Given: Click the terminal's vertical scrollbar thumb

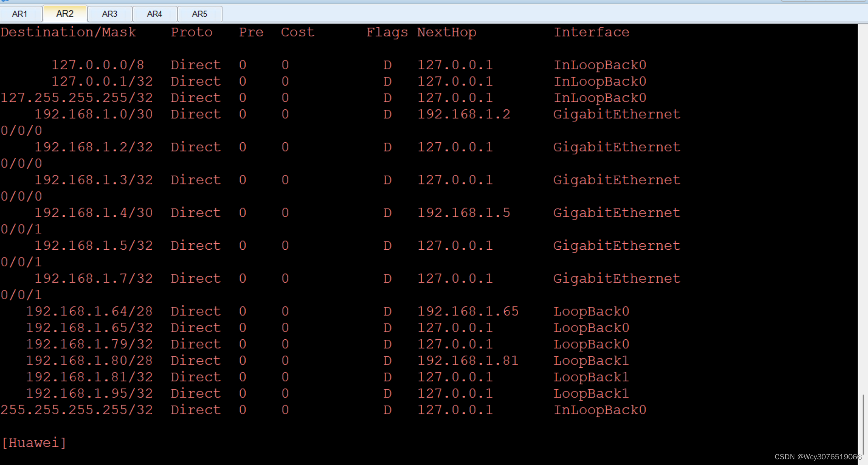Looking at the screenshot, I should point(863,424).
